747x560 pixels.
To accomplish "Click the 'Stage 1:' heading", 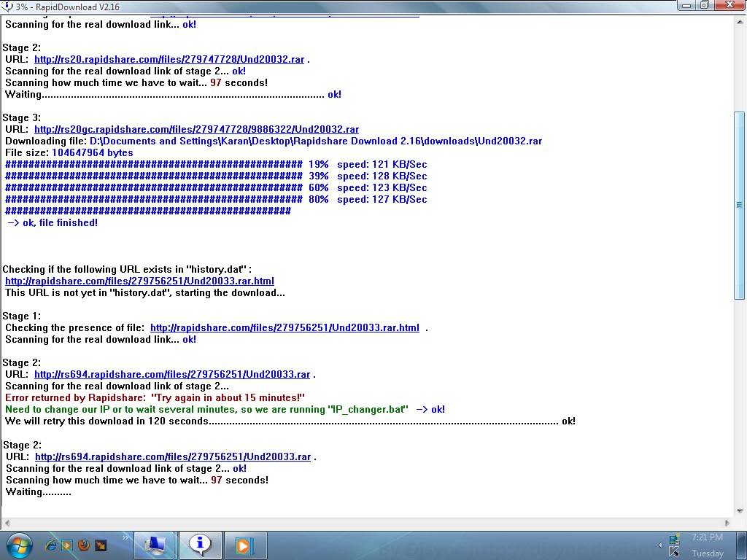I will point(21,316).
